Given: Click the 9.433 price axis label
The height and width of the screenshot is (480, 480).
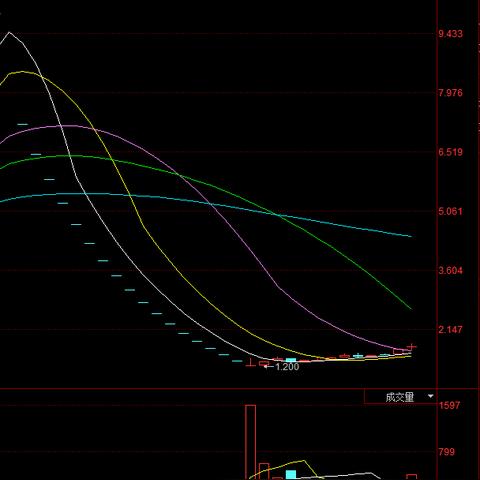Looking at the screenshot, I should coord(450,34).
